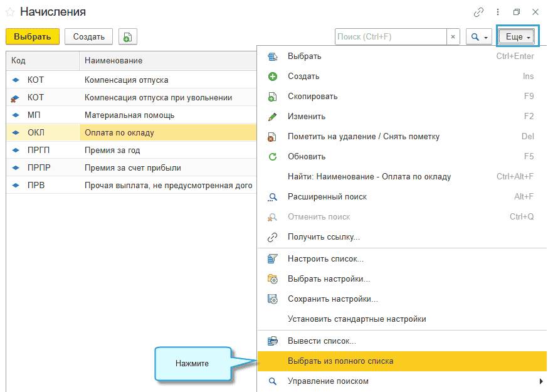Select Установить стандартные настройки menu item

(357, 319)
